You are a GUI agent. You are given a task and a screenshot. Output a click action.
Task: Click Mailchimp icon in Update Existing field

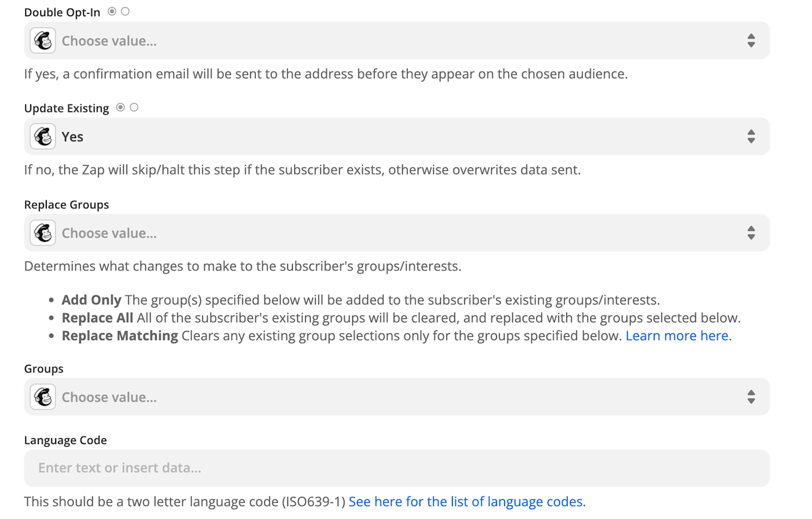pos(43,137)
